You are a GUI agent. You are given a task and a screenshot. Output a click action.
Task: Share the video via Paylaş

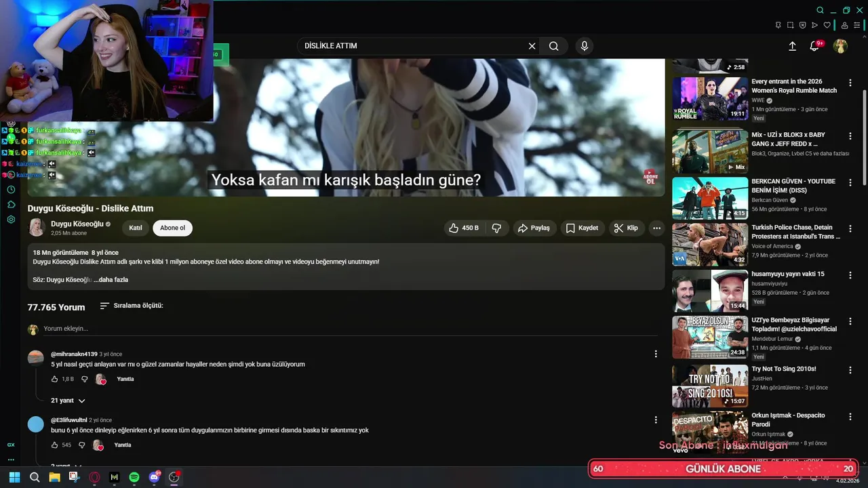534,228
